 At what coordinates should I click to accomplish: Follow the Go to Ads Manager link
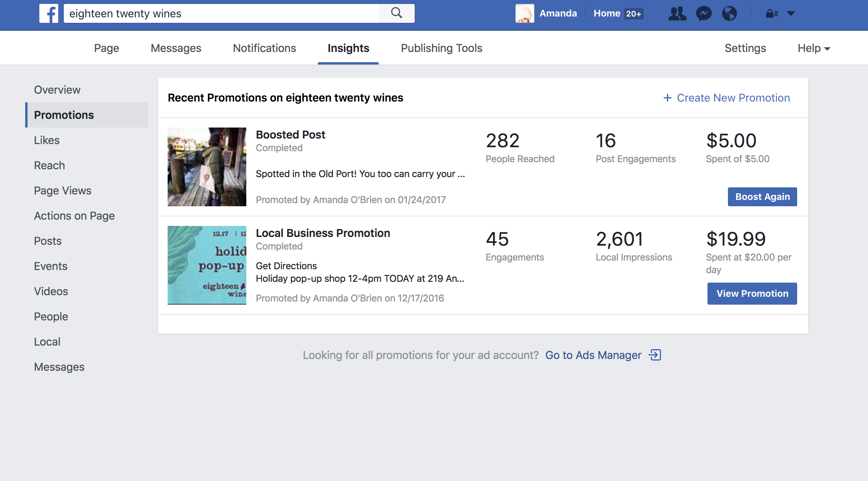[x=593, y=355]
